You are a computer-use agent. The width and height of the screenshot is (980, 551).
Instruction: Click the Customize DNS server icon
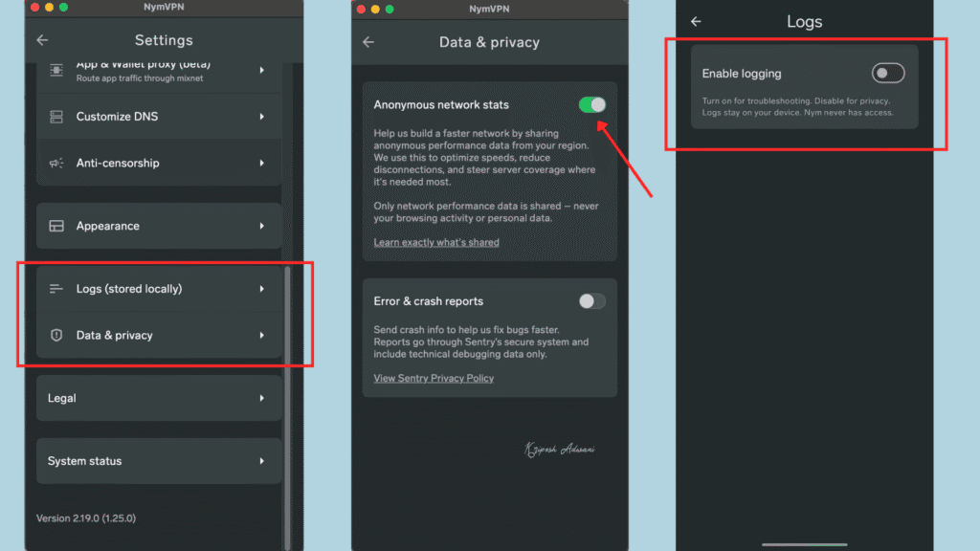point(56,117)
